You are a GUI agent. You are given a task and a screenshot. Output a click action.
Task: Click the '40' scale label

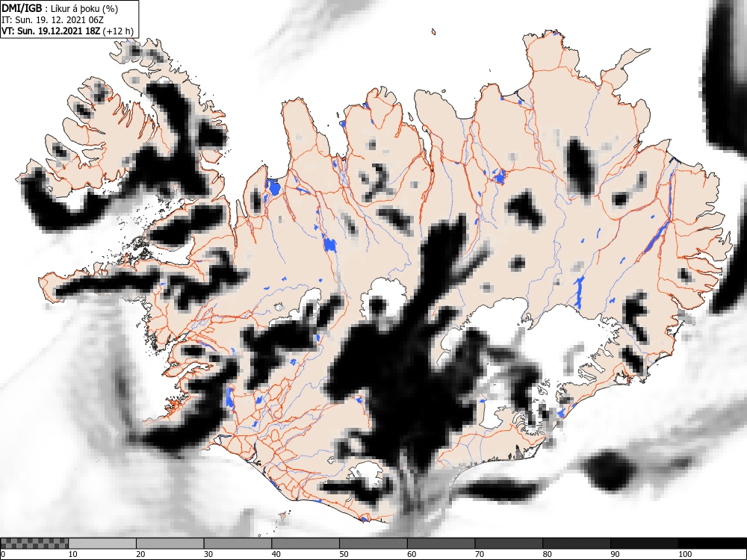click(276, 554)
